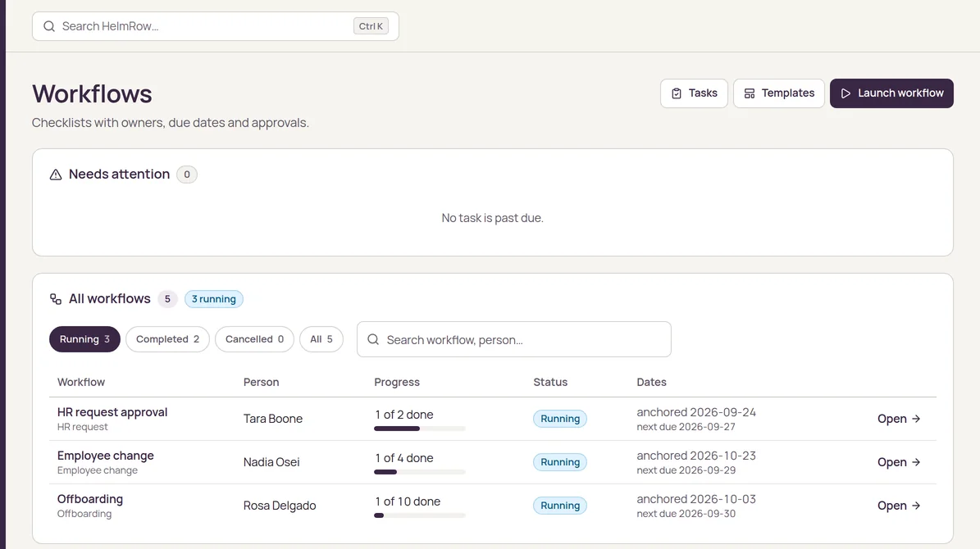Open the Offboarding workflow row
Screen dimensions: 980x549
(x=493, y=506)
